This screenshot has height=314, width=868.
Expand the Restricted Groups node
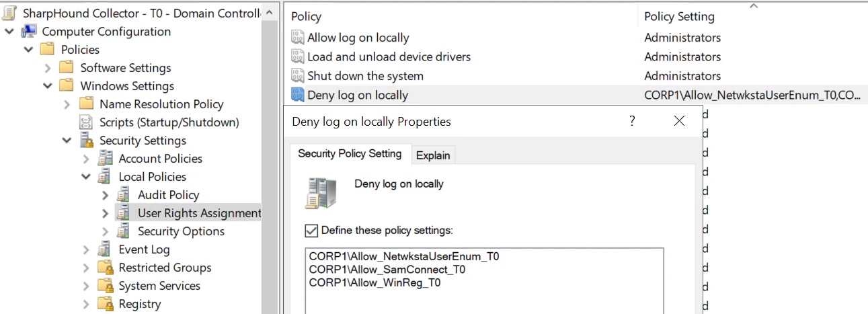(x=85, y=268)
